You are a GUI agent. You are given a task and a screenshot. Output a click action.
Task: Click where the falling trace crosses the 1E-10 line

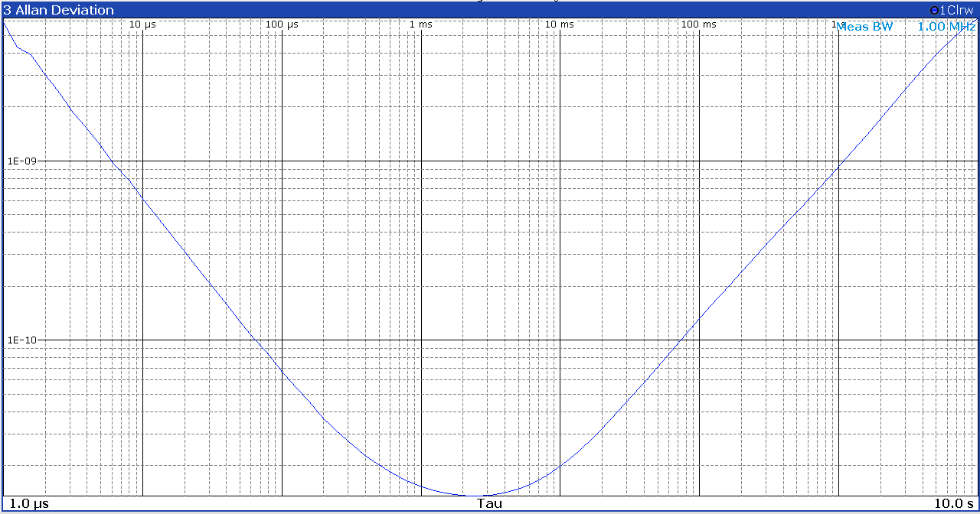254,340
